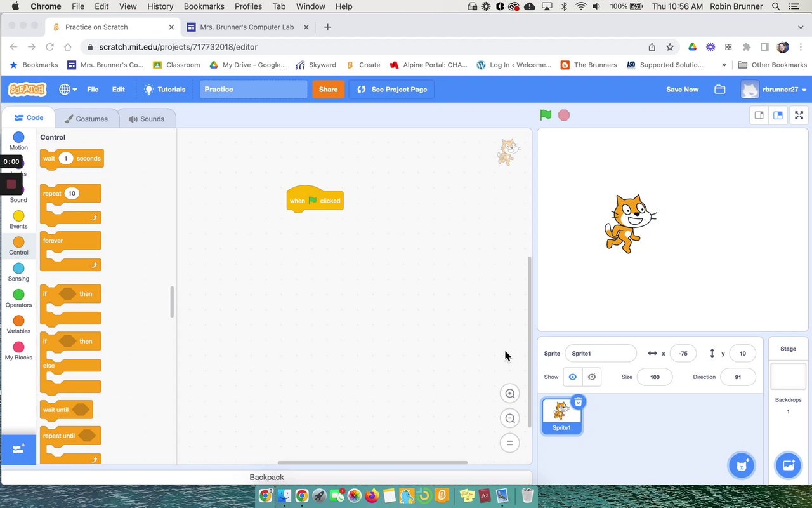Click Save Now
Screen dimensions: 812x508
pyautogui.click(x=682, y=90)
